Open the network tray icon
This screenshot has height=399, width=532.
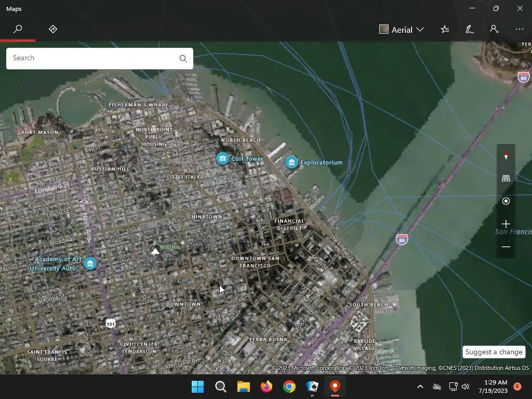pyautogui.click(x=453, y=387)
